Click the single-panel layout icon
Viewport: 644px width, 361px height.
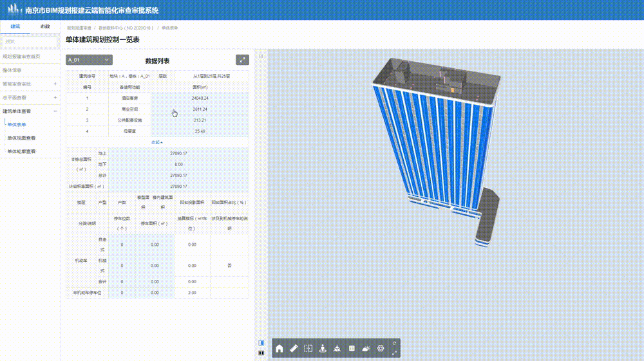(x=261, y=343)
